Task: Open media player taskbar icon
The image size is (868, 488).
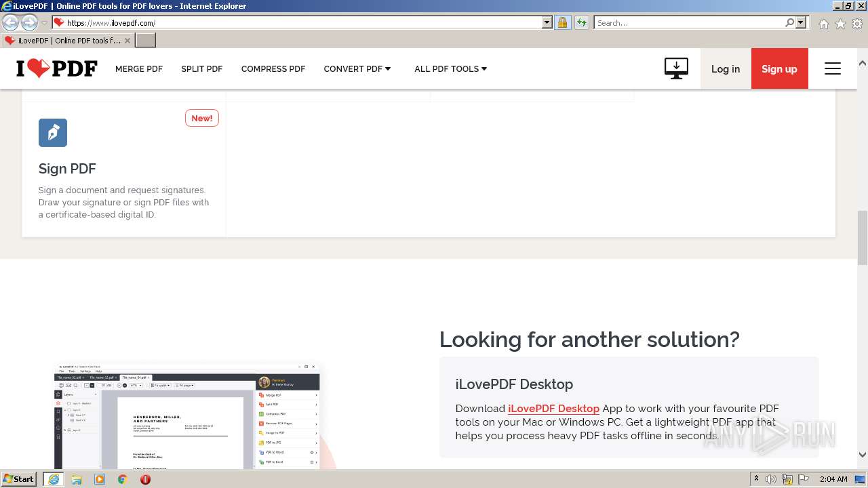Action: pyautogui.click(x=100, y=479)
